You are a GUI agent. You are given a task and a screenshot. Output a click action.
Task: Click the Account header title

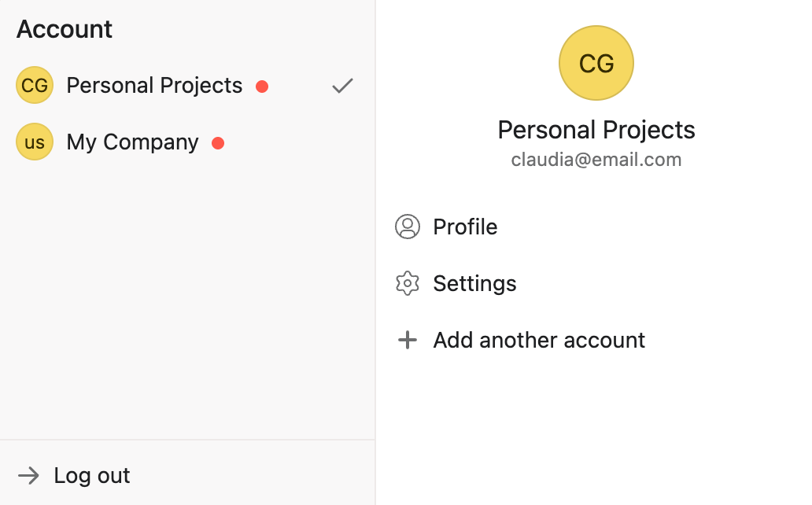tap(65, 29)
